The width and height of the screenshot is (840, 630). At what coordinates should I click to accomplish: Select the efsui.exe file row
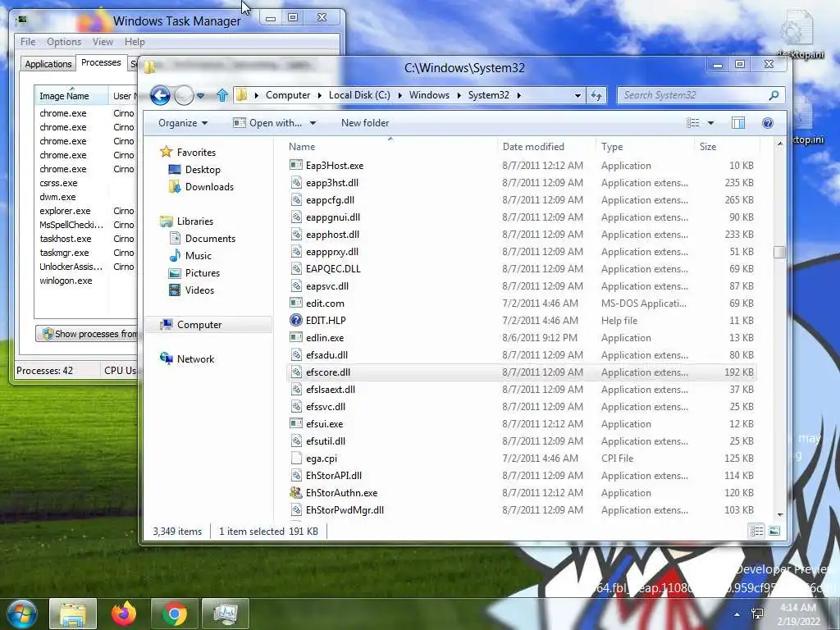point(522,424)
